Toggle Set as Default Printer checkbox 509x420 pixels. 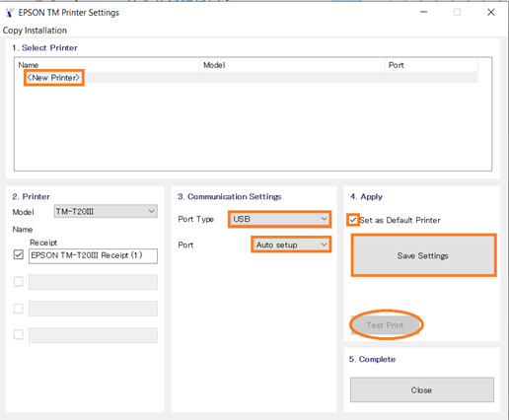[x=353, y=220]
